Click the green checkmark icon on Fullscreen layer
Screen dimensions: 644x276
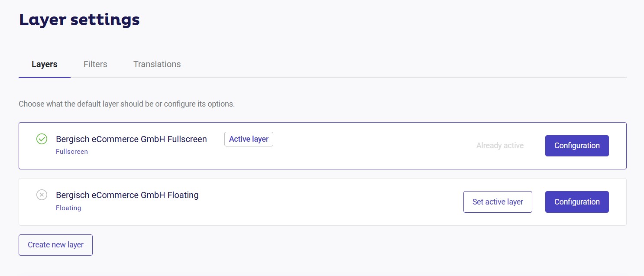click(x=42, y=139)
